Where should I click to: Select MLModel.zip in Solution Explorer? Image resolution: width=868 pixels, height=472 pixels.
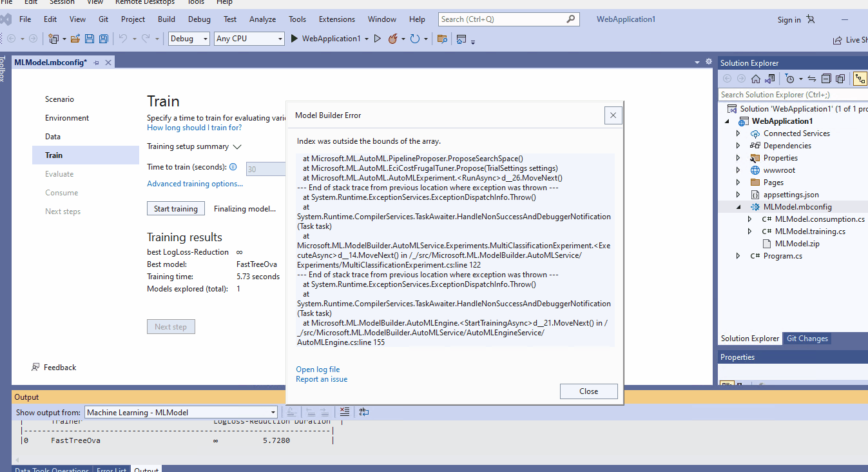pos(797,244)
